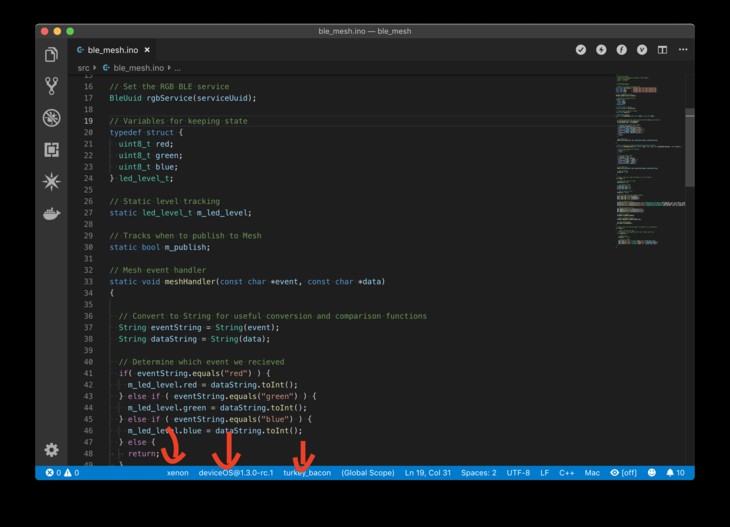Change the deviceOS@1.3.0-rc.1 version

click(236, 472)
